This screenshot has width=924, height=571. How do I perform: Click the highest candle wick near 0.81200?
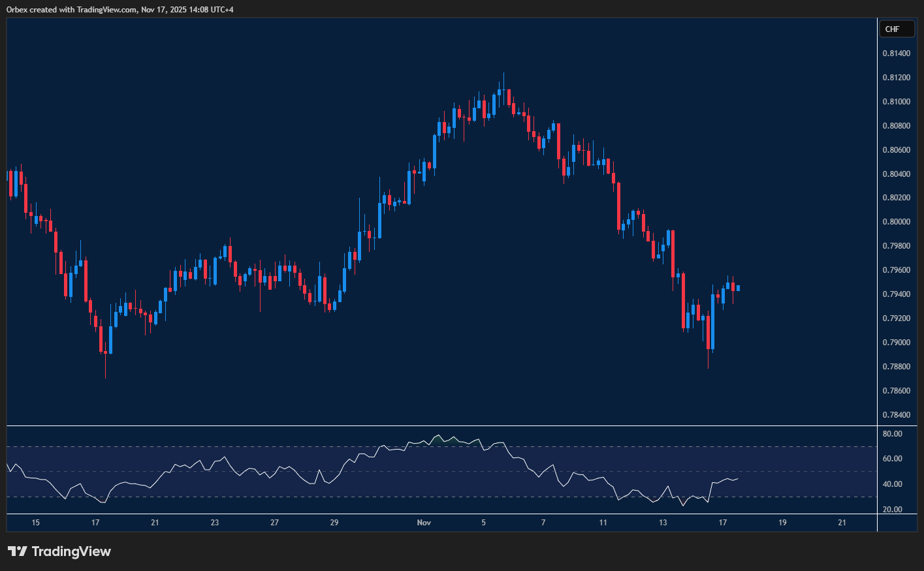point(503,77)
